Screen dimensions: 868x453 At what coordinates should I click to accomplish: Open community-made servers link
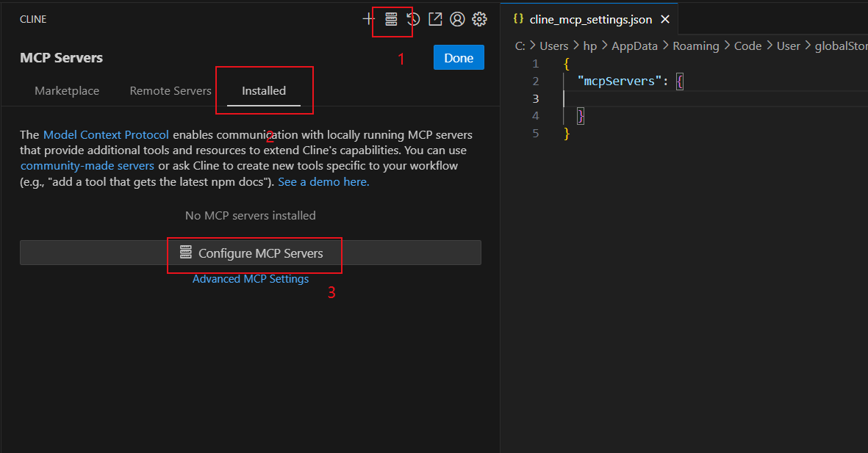pos(87,166)
